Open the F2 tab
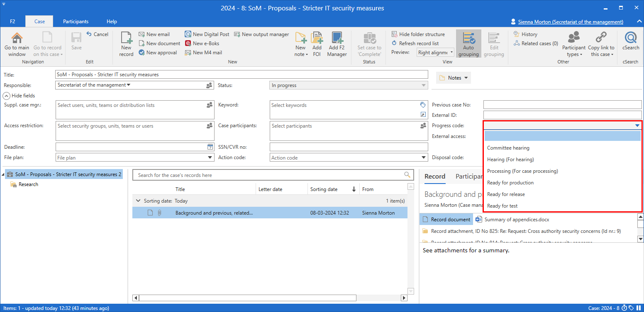The height and width of the screenshot is (312, 644). [12, 22]
